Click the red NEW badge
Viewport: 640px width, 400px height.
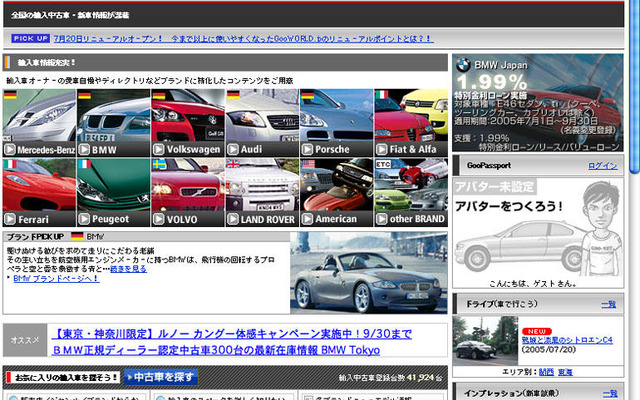click(537, 331)
